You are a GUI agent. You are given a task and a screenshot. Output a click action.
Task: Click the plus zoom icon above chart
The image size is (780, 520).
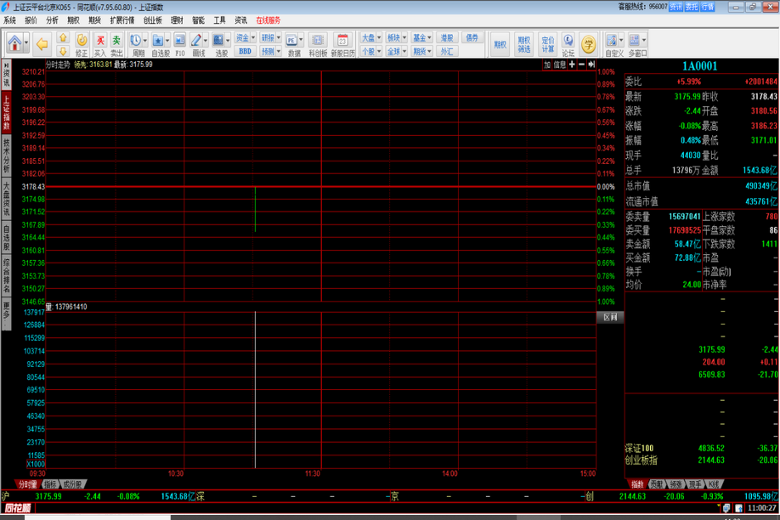572,65
